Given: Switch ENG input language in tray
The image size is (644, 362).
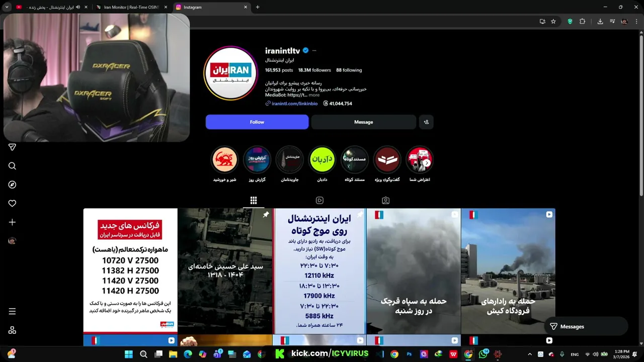Looking at the screenshot, I should 575,354.
